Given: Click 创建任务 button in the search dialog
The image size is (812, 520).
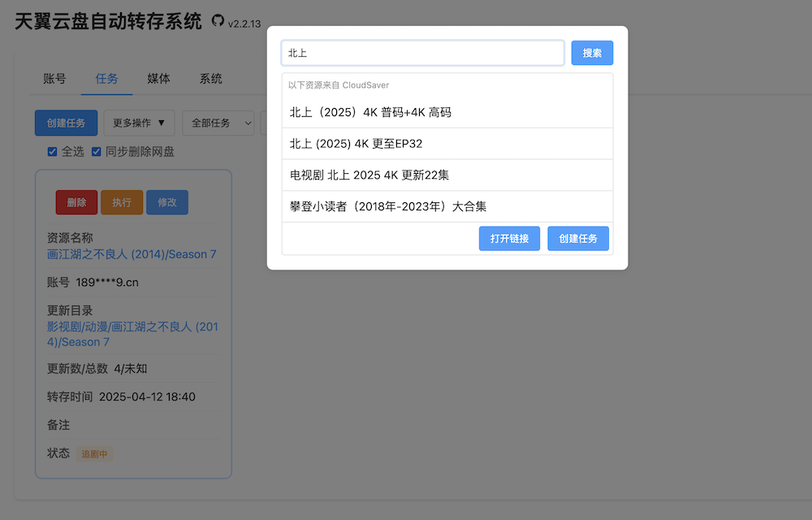Looking at the screenshot, I should (x=578, y=238).
